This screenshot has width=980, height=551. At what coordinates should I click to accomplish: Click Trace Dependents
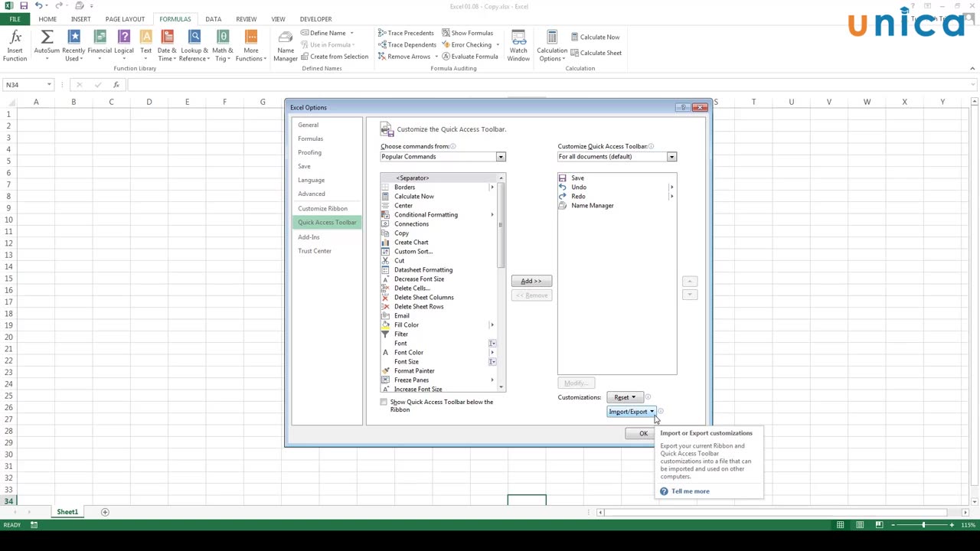click(407, 44)
